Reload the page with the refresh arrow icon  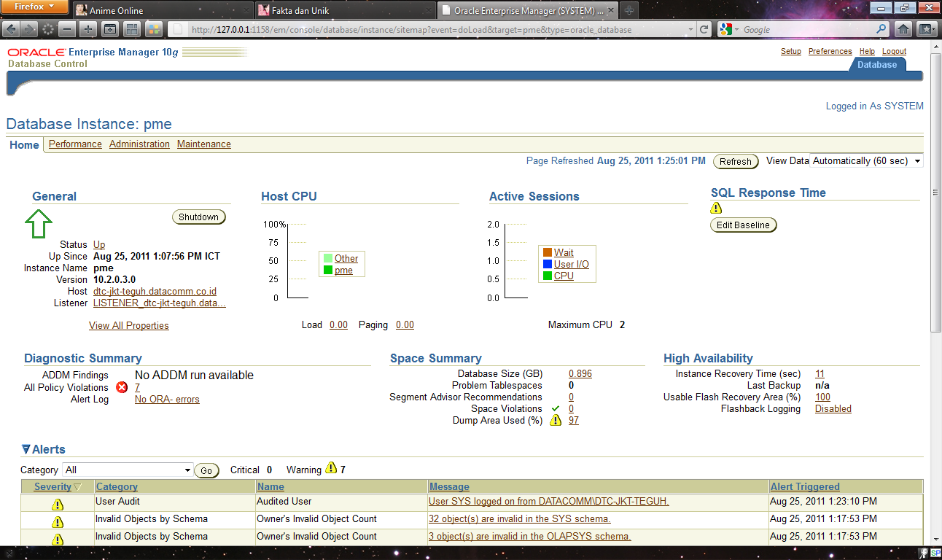704,30
